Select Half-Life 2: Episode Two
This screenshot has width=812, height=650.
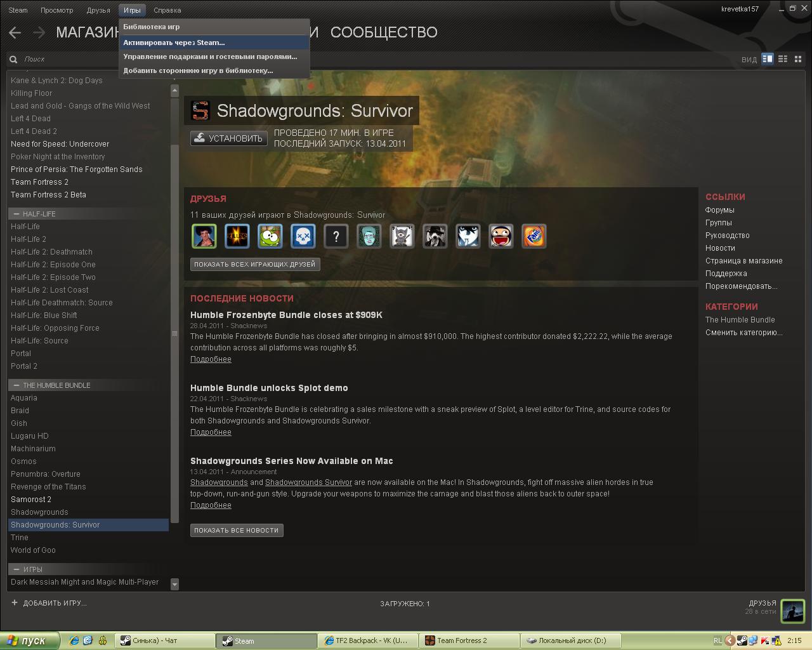point(53,277)
